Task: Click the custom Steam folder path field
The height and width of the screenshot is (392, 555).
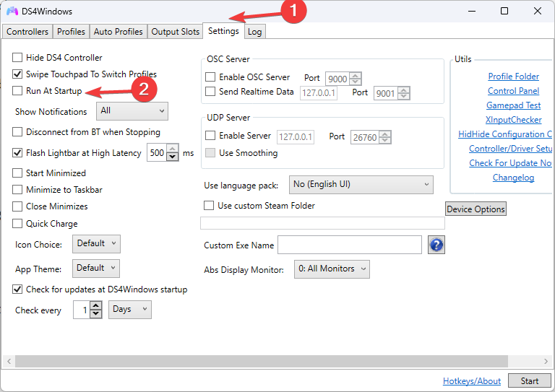Action: [x=322, y=223]
